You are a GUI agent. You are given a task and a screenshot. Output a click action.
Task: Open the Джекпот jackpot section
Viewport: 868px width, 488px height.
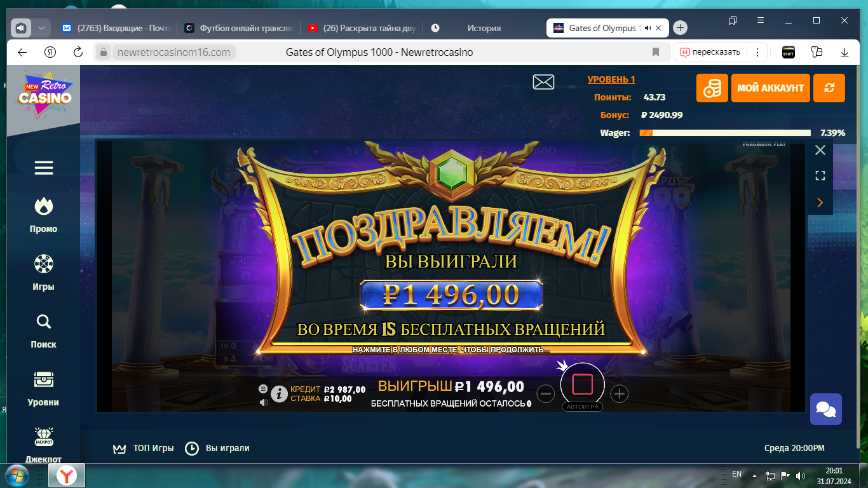[x=44, y=445]
